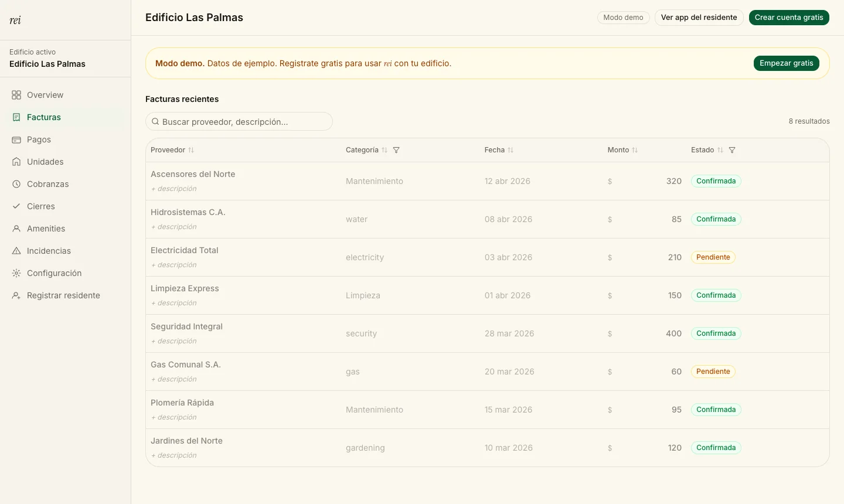
Task: Add description for Electricidad Total
Action: [174, 265]
